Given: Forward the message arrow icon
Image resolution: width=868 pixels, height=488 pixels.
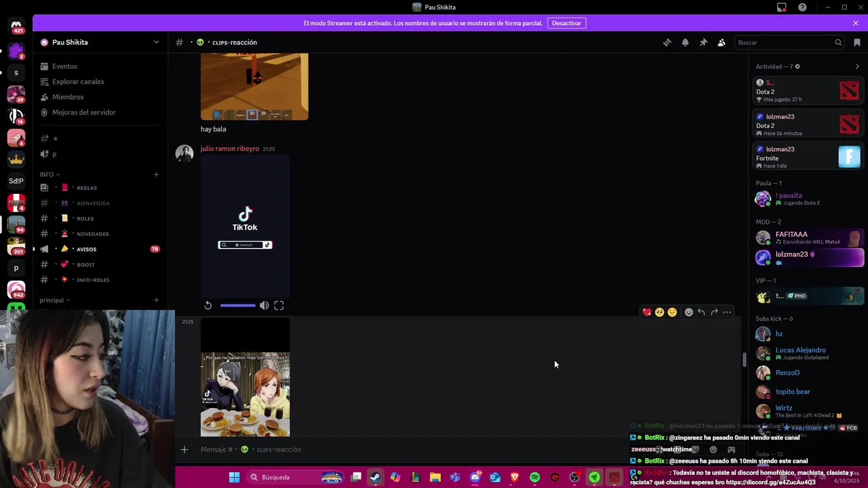Looking at the screenshot, I should pyautogui.click(x=714, y=312).
